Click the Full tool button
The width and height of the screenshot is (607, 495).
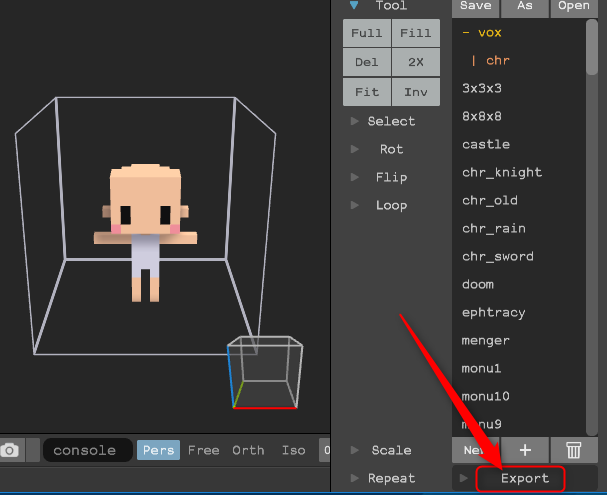click(x=367, y=33)
